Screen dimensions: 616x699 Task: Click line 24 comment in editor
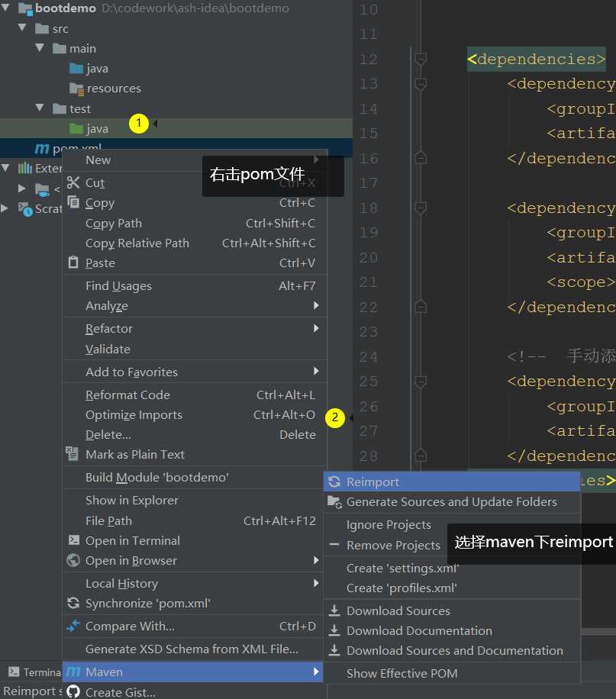click(x=561, y=356)
